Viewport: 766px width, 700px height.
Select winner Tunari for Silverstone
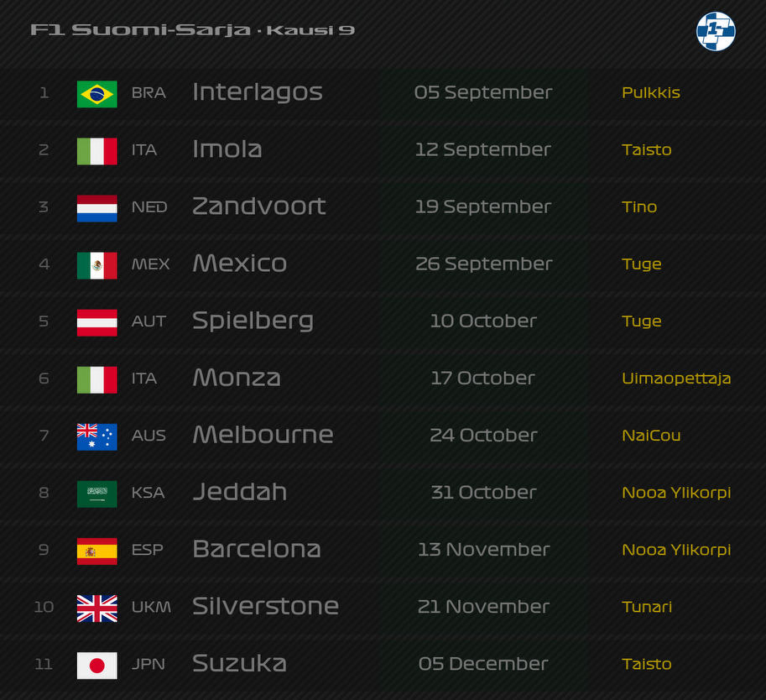coord(647,607)
